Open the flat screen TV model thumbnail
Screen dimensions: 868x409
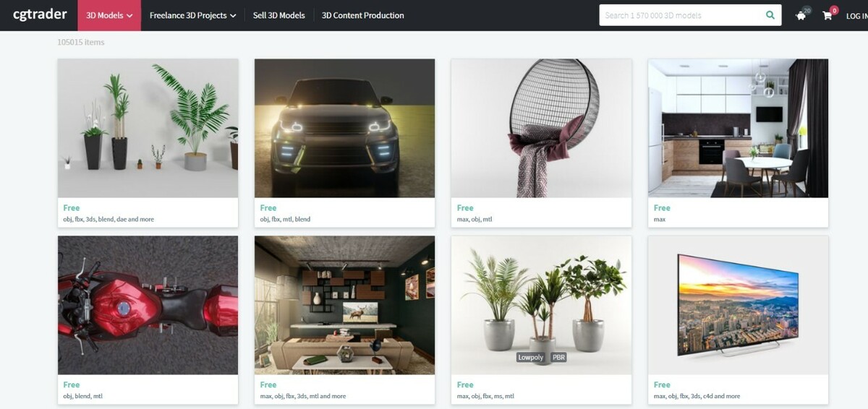738,305
